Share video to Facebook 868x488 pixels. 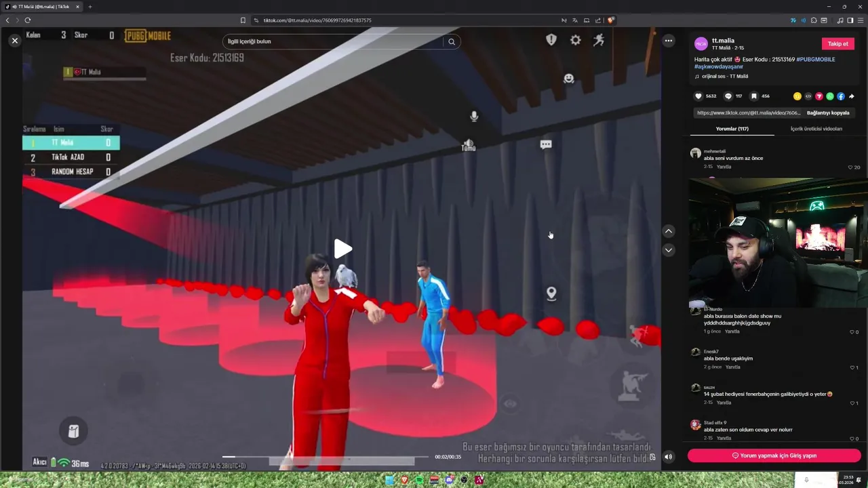click(x=841, y=96)
